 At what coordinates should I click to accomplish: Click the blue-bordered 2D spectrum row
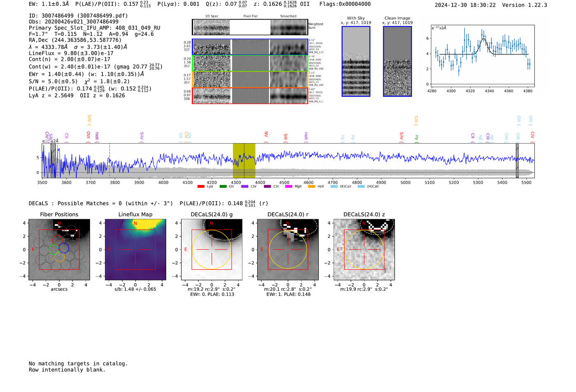coord(250,47)
